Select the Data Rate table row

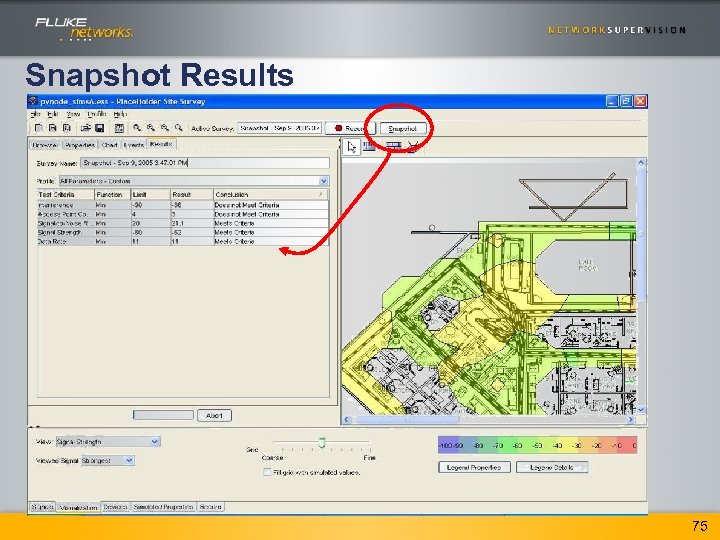click(x=183, y=241)
